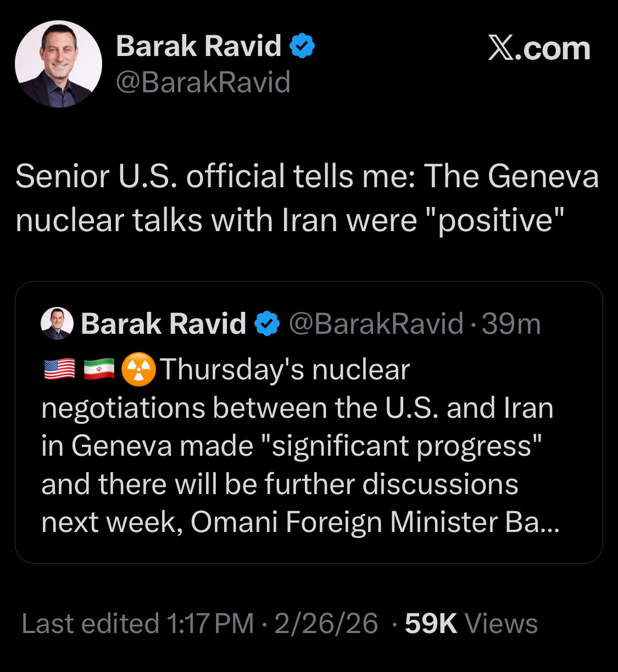The height and width of the screenshot is (672, 618).
Task: Click the blue verified badge beside the top name
Action: pos(302,46)
